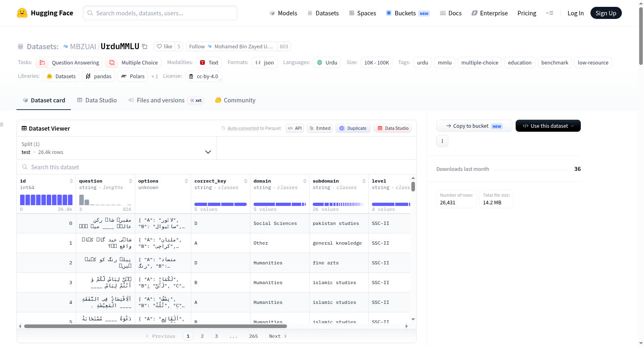Open the Use this dataset dropdown
The width and height of the screenshot is (644, 347).
click(x=548, y=126)
